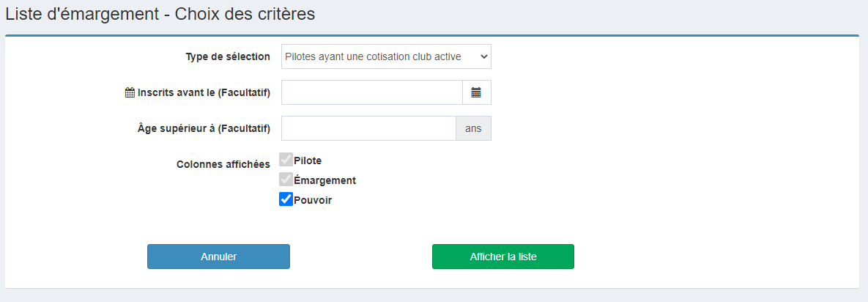Click the 'Émargement' label text
The width and height of the screenshot is (868, 302).
click(x=325, y=180)
